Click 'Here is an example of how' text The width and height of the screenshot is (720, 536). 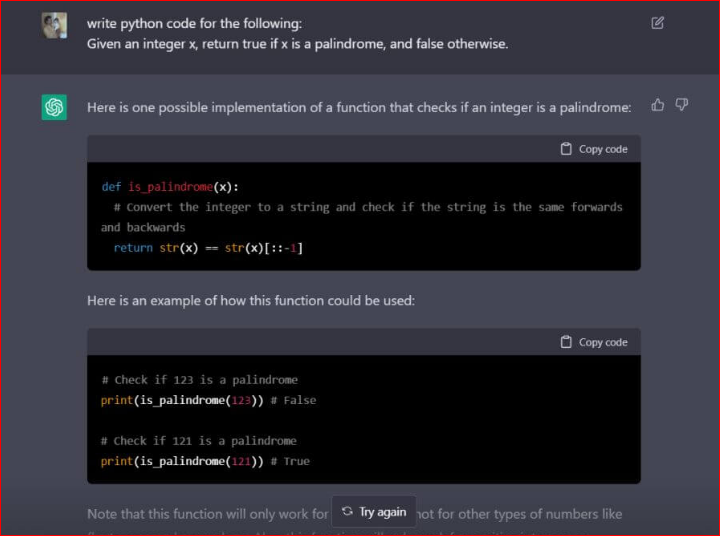click(x=251, y=301)
